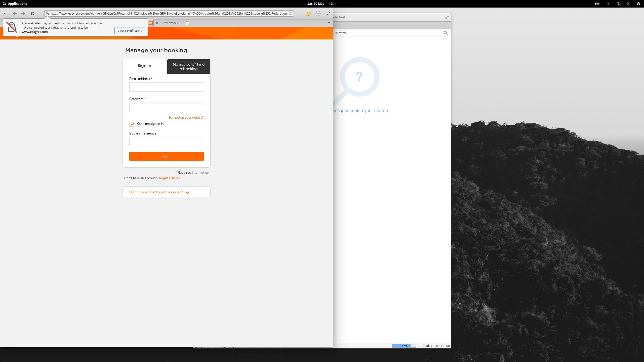Focus the Booking reference field
The width and height of the screenshot is (644, 362).
[167, 141]
